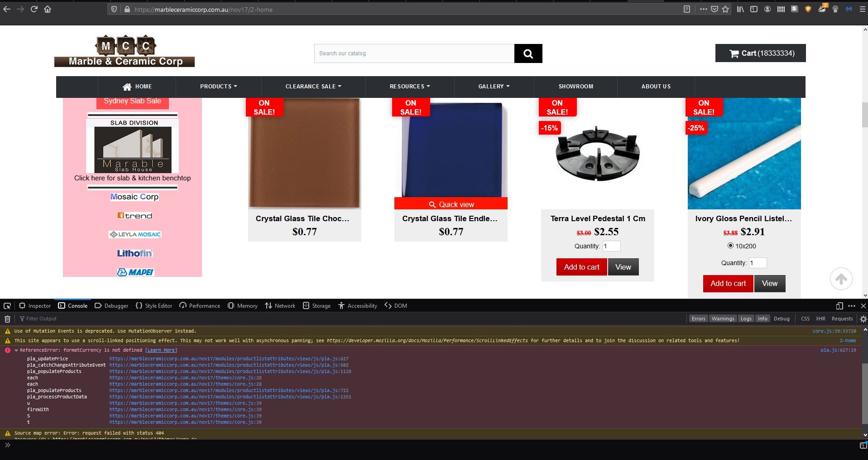Open the Firefox account icon

coord(767,9)
